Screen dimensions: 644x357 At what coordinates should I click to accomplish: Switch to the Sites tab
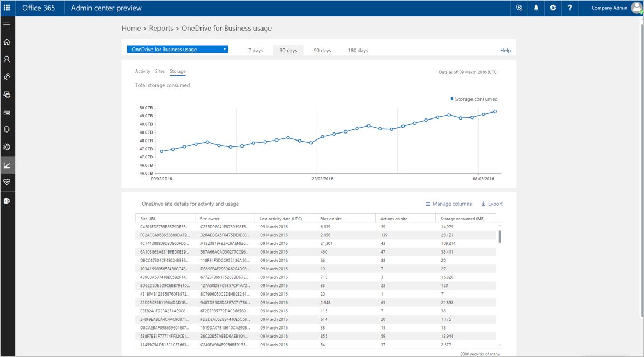point(160,71)
